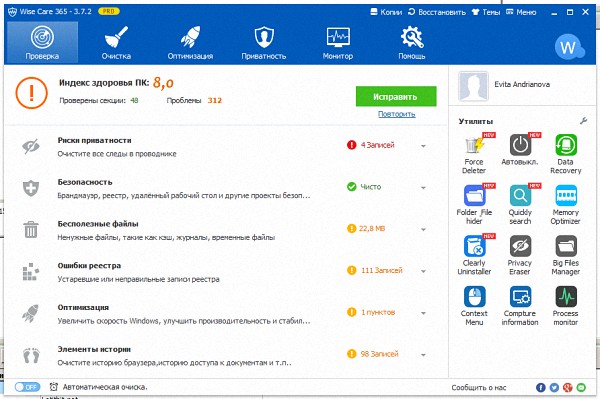Expand the Ошибки реестра section arrow
The image size is (600, 399).
[423, 271]
